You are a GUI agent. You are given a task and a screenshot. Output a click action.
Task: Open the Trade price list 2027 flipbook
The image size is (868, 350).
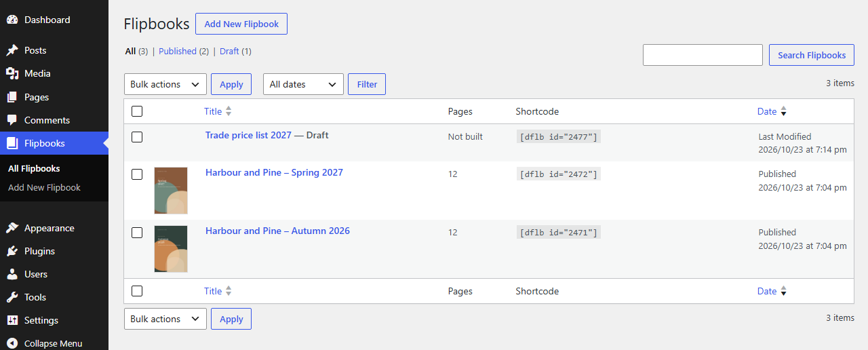click(248, 135)
